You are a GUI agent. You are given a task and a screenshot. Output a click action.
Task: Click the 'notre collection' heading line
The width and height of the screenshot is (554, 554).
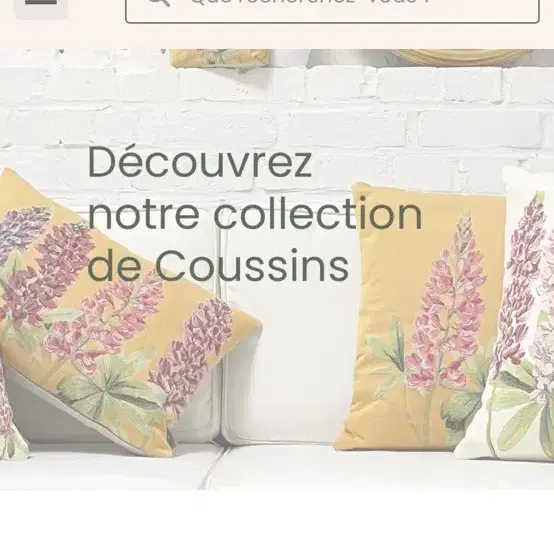[x=255, y=213]
